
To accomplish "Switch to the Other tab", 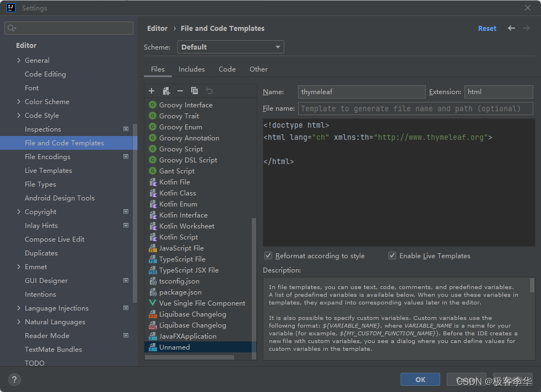I will [258, 69].
